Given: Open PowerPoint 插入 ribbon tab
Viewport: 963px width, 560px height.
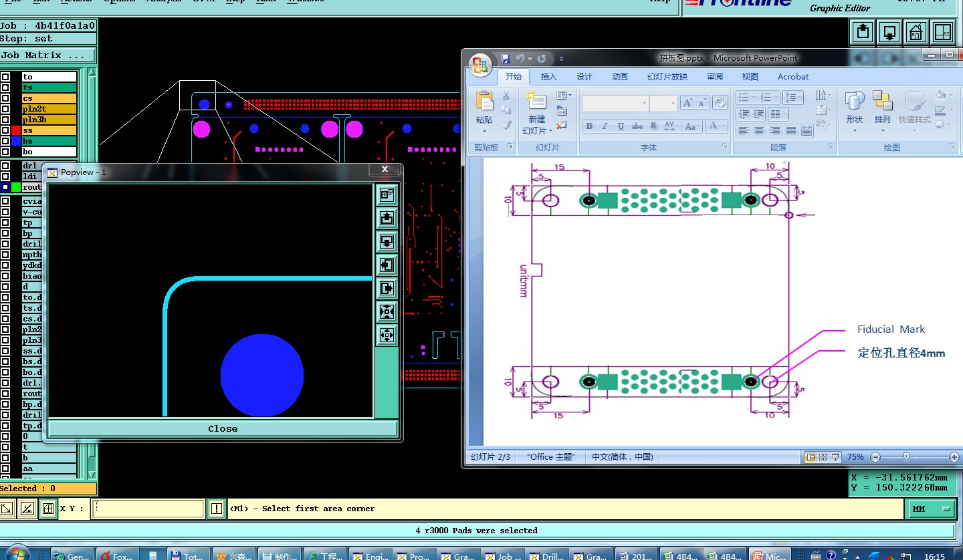Looking at the screenshot, I should coord(549,77).
